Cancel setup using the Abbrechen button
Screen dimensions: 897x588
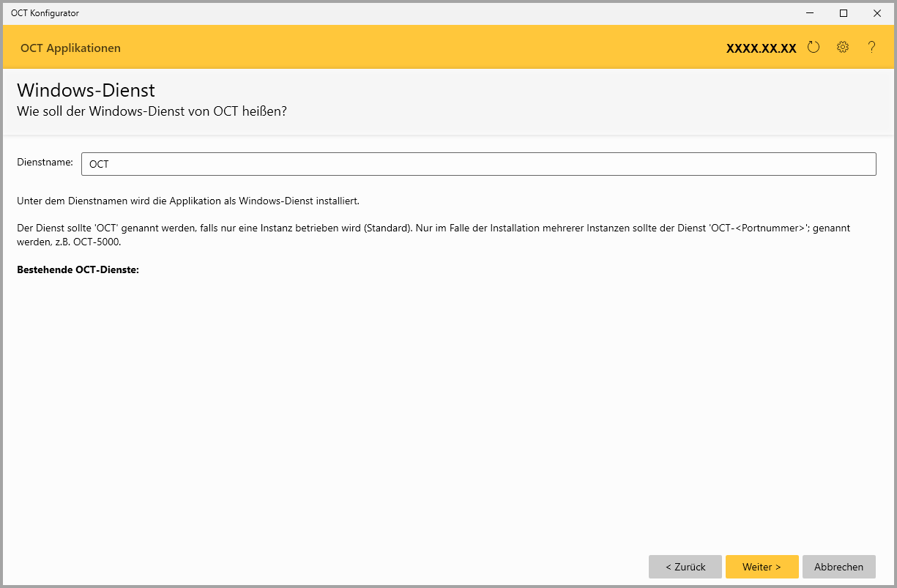click(x=839, y=567)
